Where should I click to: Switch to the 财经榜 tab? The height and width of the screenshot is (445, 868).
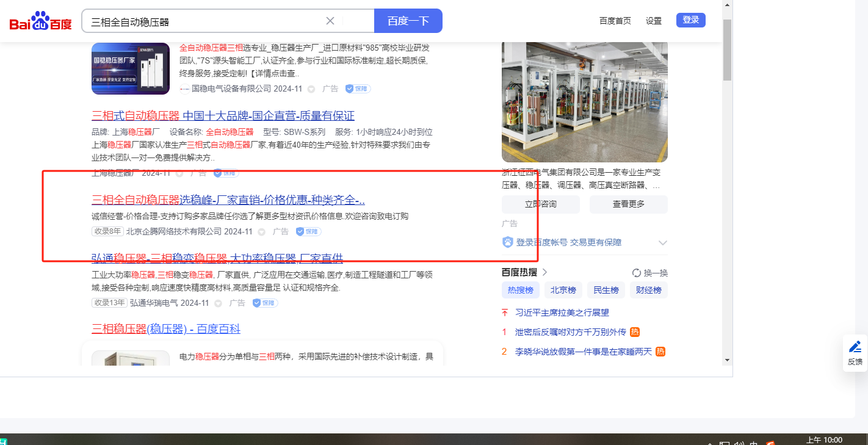click(649, 291)
